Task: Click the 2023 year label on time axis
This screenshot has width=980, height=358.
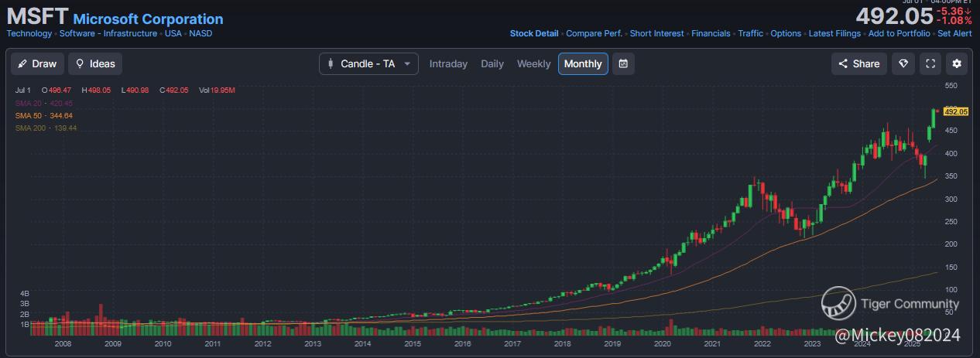Action: point(812,344)
